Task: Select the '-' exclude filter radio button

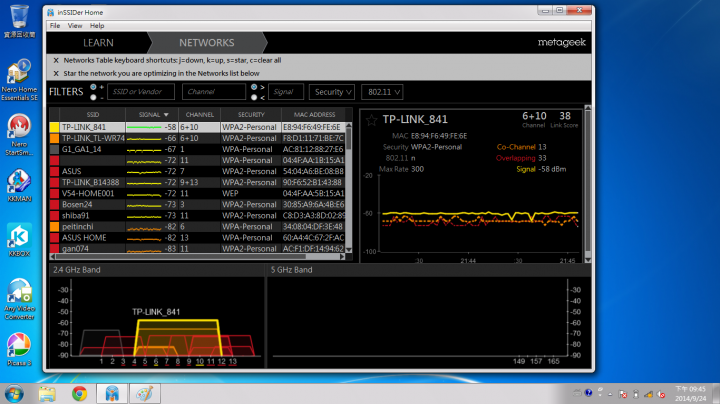Action: coord(93,97)
